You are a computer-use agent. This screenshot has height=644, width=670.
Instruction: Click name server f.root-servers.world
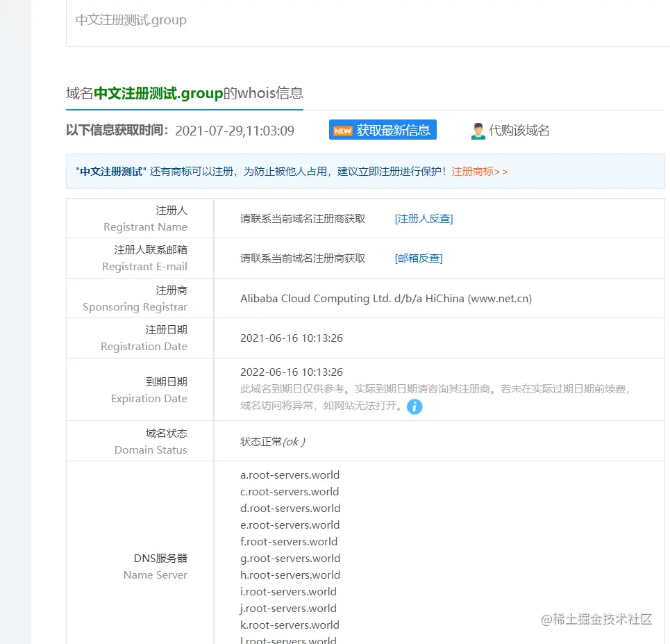[x=289, y=542]
